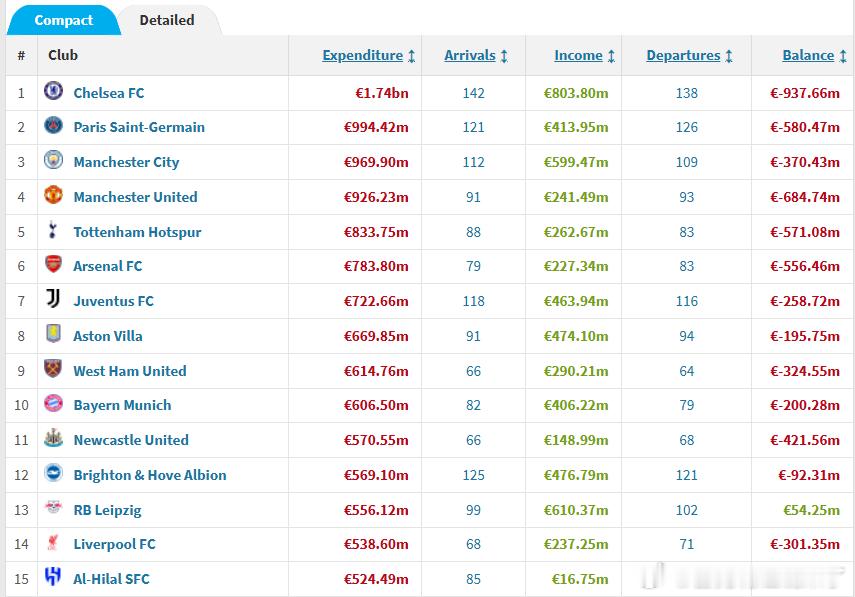855x597 pixels.
Task: Click the Paris Saint-Germain crest icon
Action: (x=54, y=126)
